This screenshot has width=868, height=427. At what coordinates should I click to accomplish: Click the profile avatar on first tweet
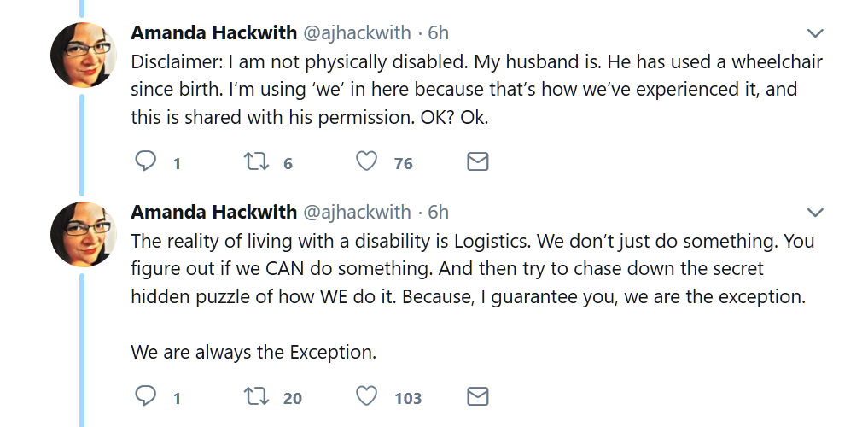point(84,54)
